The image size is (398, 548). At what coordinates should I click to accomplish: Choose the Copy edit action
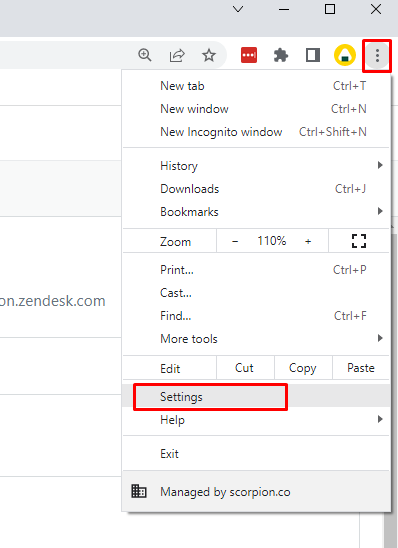(303, 368)
